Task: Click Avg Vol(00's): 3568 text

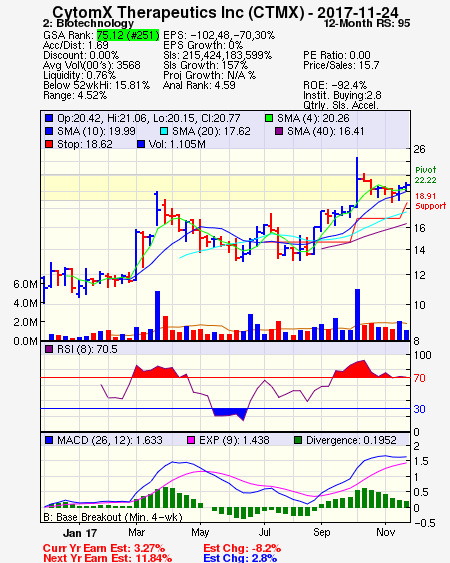Action: pos(92,65)
